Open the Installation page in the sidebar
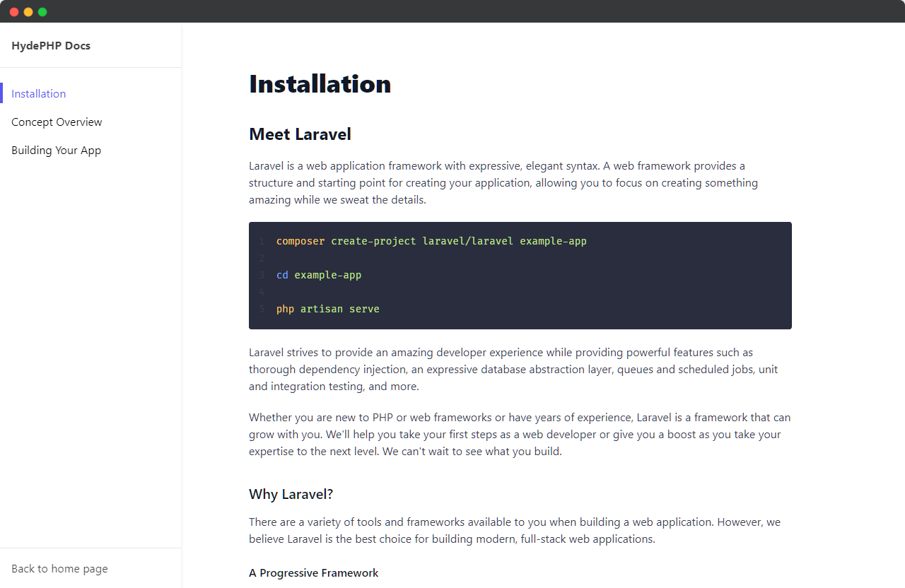The width and height of the screenshot is (905, 588). tap(38, 93)
